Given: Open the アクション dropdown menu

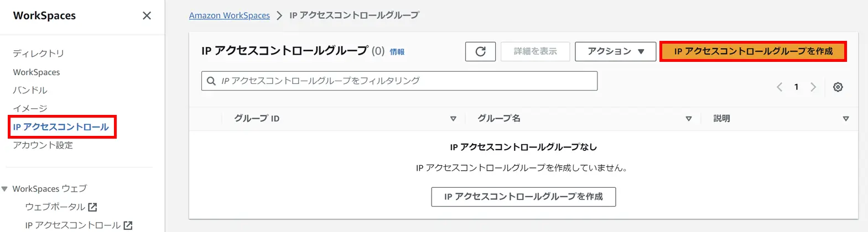Looking at the screenshot, I should point(615,51).
